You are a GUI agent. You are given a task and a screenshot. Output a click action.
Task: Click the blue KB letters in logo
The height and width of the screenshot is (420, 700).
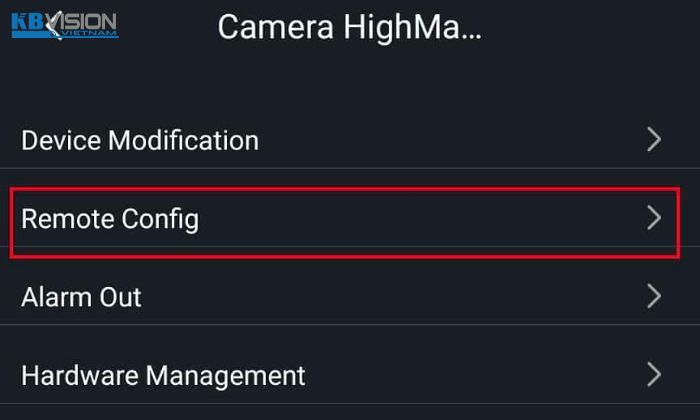28,22
